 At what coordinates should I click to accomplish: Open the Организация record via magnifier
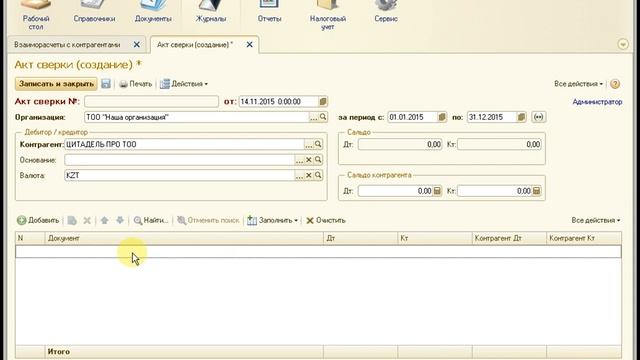coord(323,117)
